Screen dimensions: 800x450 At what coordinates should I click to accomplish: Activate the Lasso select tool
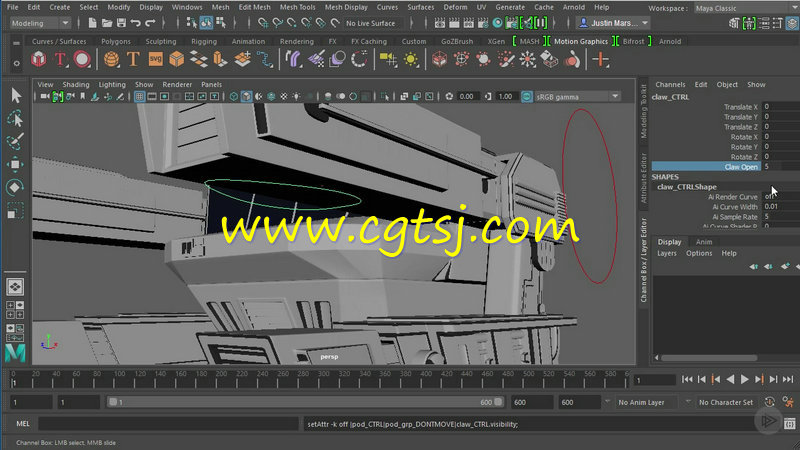pos(15,118)
